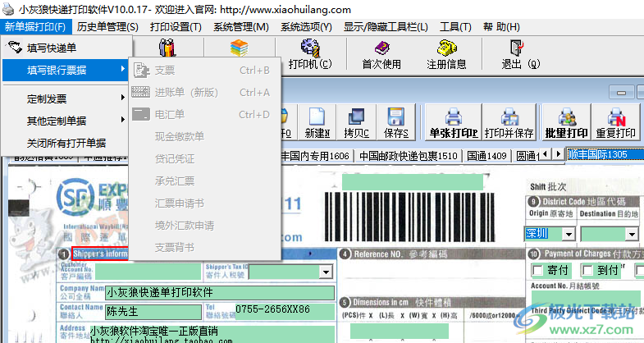644x343 pixels.
Task: Open the 打印设置(T) menu
Action: coord(176,27)
